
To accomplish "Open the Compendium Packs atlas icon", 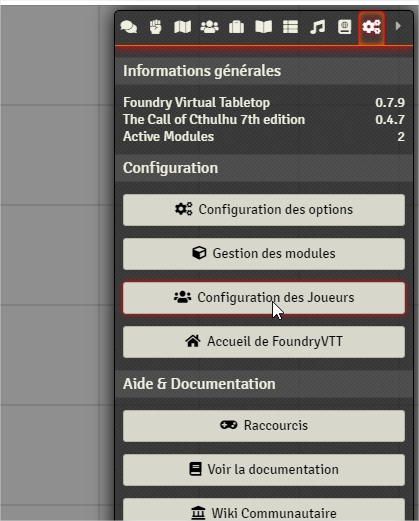I will [344, 27].
